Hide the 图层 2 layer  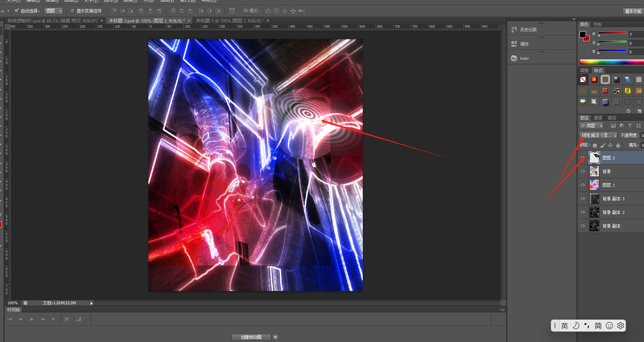click(x=583, y=158)
